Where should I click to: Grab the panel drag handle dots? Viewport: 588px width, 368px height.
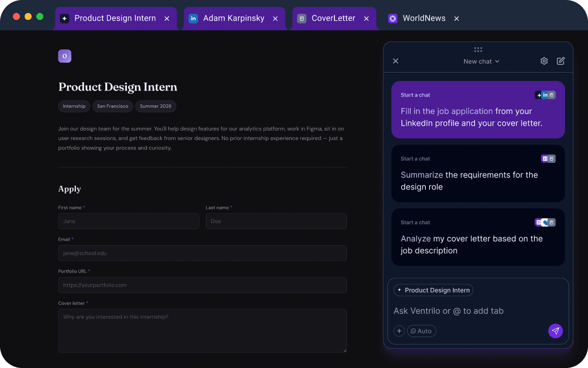click(478, 50)
